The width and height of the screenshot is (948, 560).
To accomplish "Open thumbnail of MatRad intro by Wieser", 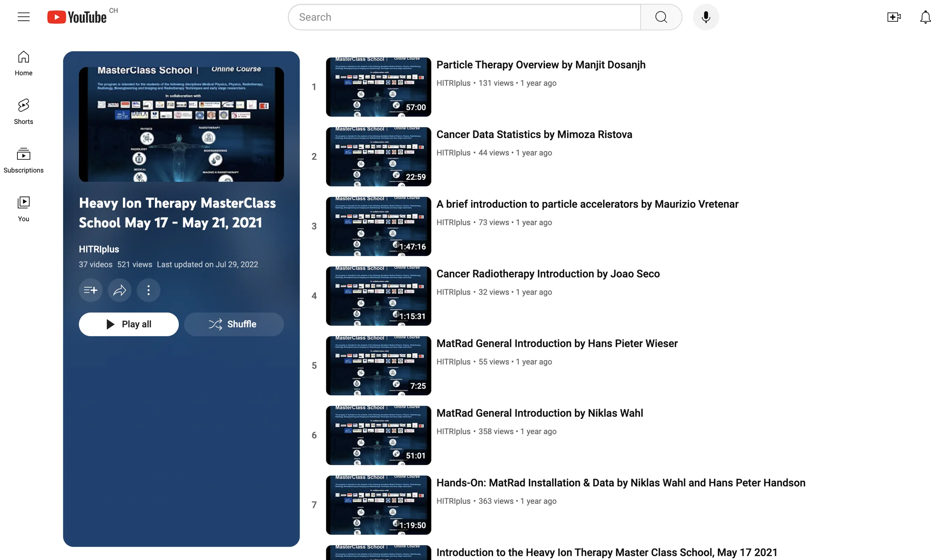I will (378, 366).
